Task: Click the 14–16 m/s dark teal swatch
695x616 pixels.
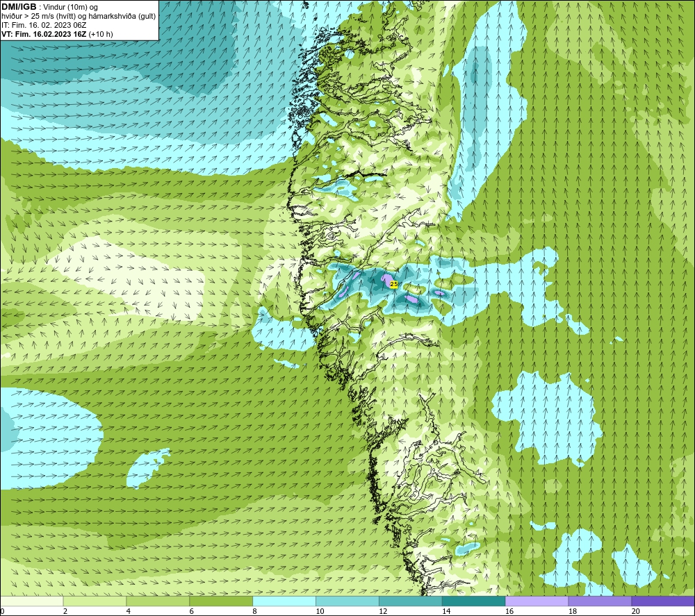Action: (474, 601)
